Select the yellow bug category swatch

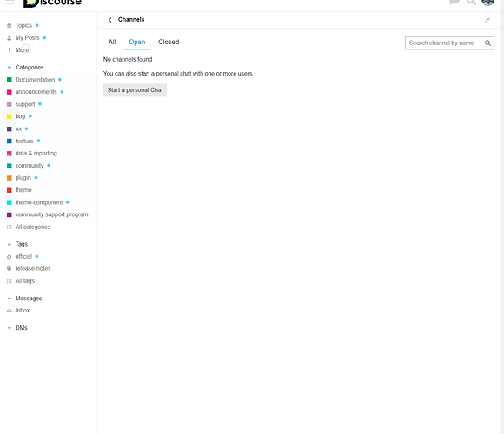pyautogui.click(x=10, y=116)
